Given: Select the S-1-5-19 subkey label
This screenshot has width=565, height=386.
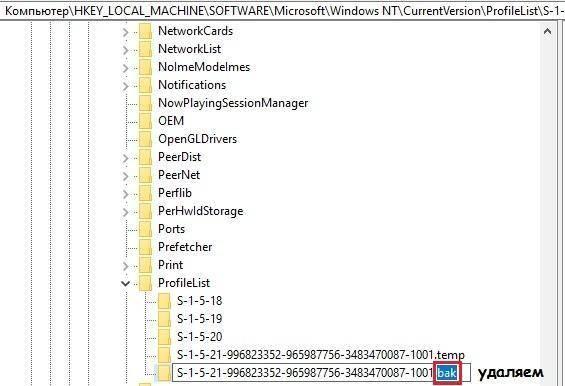Looking at the screenshot, I should (200, 319).
